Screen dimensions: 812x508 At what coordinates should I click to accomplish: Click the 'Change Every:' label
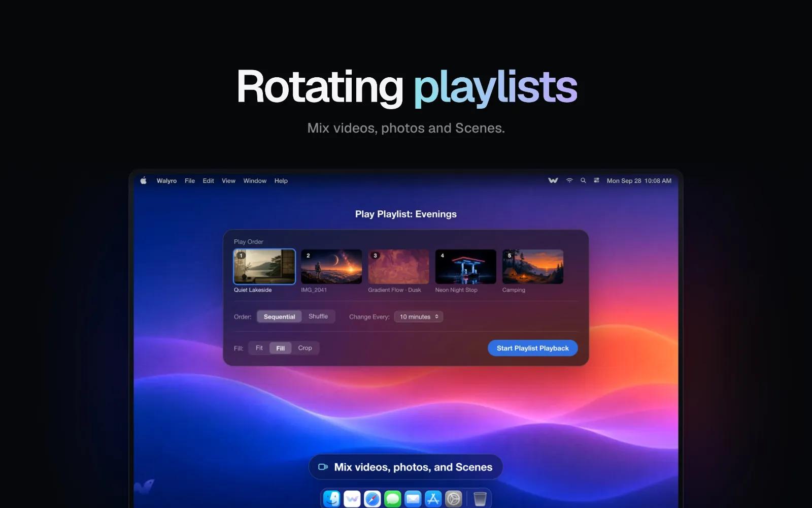[x=369, y=316]
